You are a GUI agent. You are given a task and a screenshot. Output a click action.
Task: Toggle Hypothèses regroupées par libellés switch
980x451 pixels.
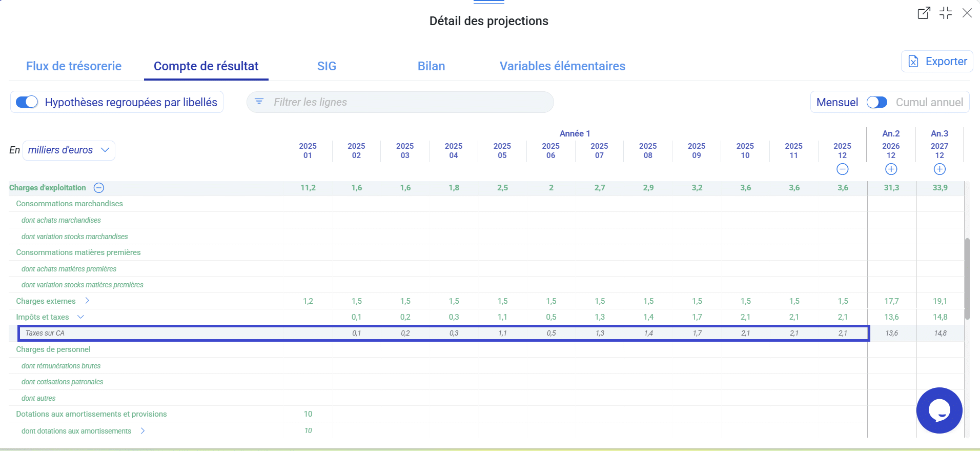(x=27, y=102)
